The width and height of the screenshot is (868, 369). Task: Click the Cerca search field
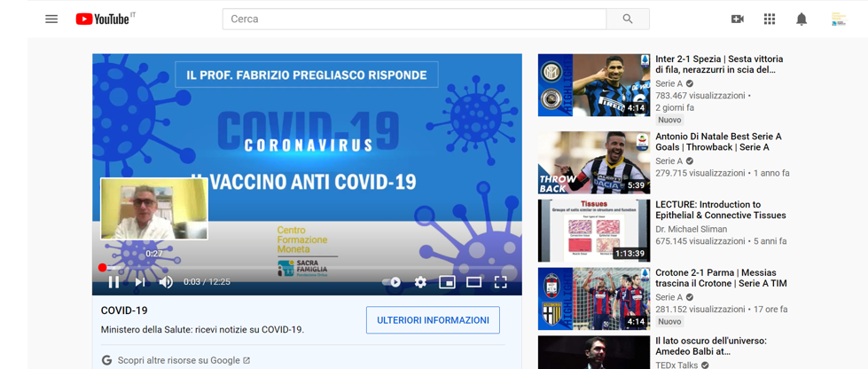pyautogui.click(x=414, y=19)
